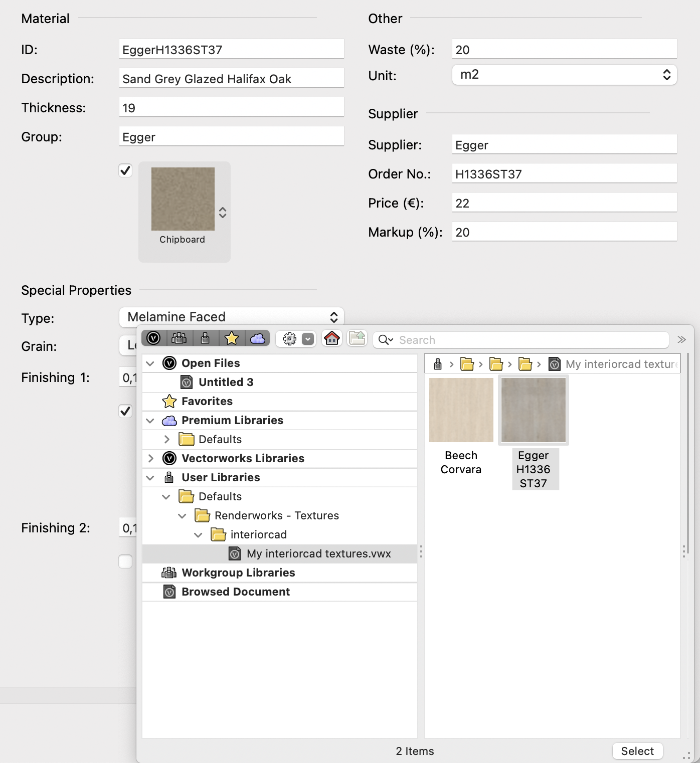The height and width of the screenshot is (763, 700).
Task: Click third folder icon in breadcrumb path
Action: tap(525, 364)
